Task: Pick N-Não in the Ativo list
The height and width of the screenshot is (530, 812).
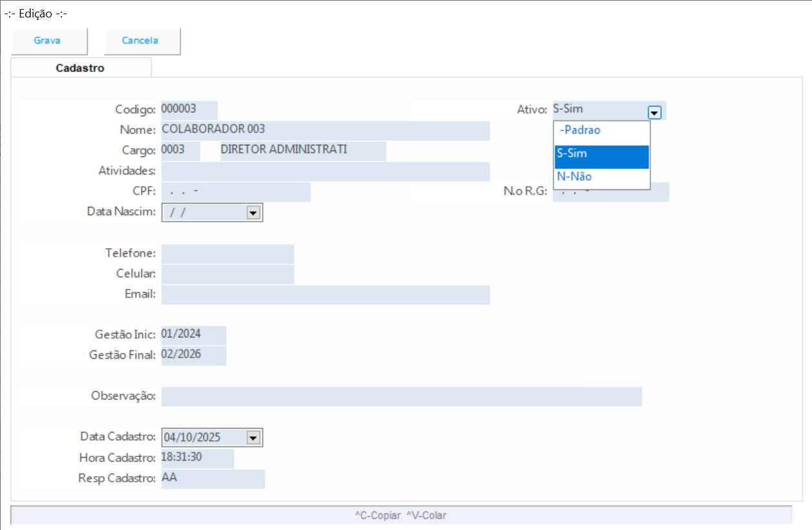Action: 601,177
